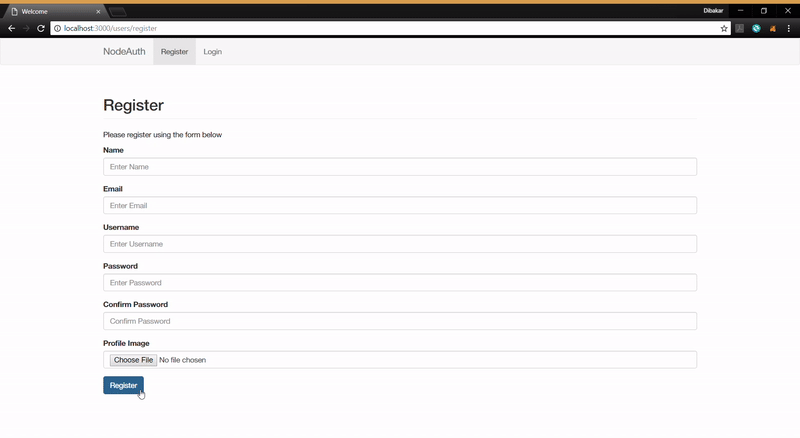Click the browser back arrow

tap(11, 29)
